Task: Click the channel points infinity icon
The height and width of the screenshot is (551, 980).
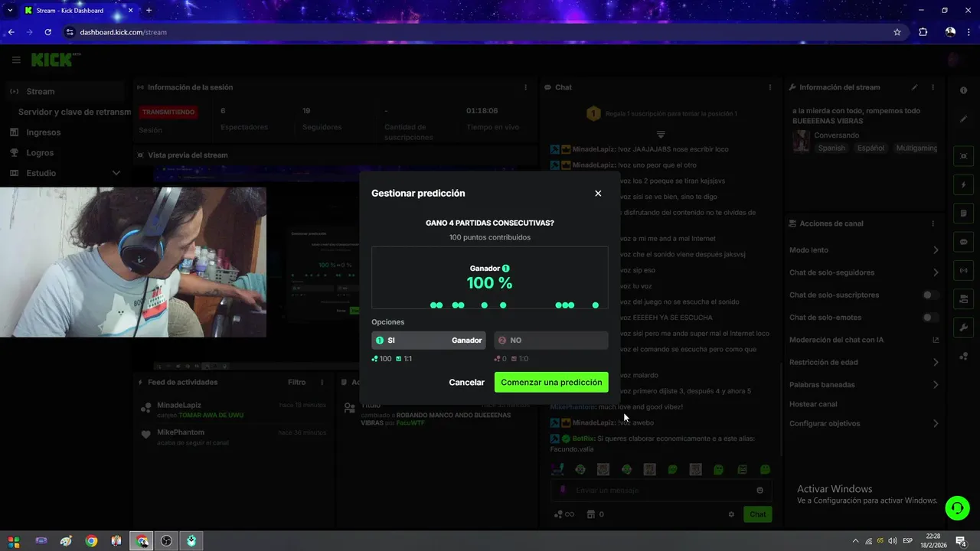Action: [564, 514]
